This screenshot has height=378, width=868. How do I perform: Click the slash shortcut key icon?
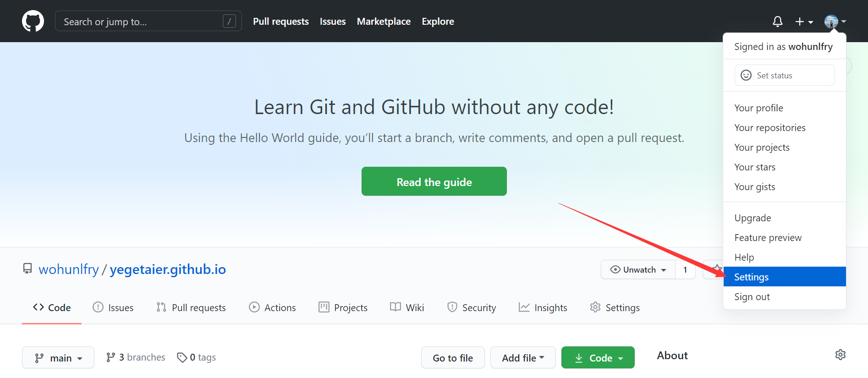tap(229, 21)
